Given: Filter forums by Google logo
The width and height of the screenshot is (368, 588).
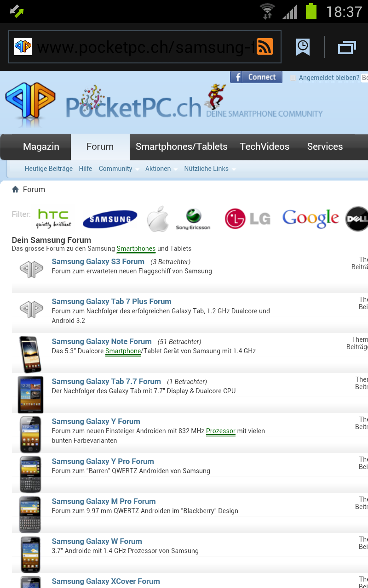Looking at the screenshot, I should point(310,219).
